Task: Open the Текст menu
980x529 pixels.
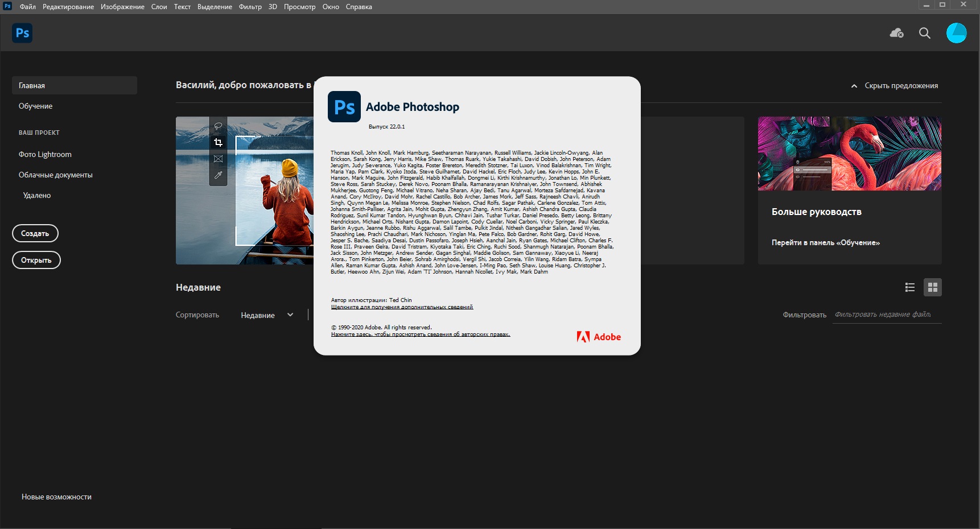Action: pyautogui.click(x=182, y=7)
